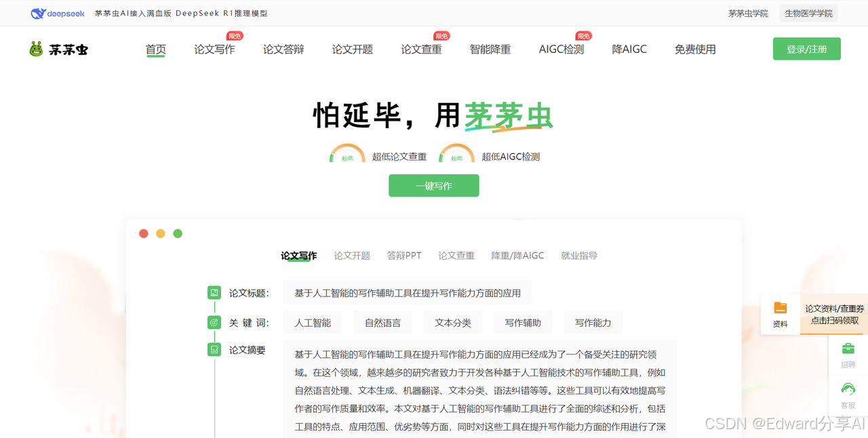Click the DeepSeek R1 announcement text

pyautogui.click(x=181, y=14)
